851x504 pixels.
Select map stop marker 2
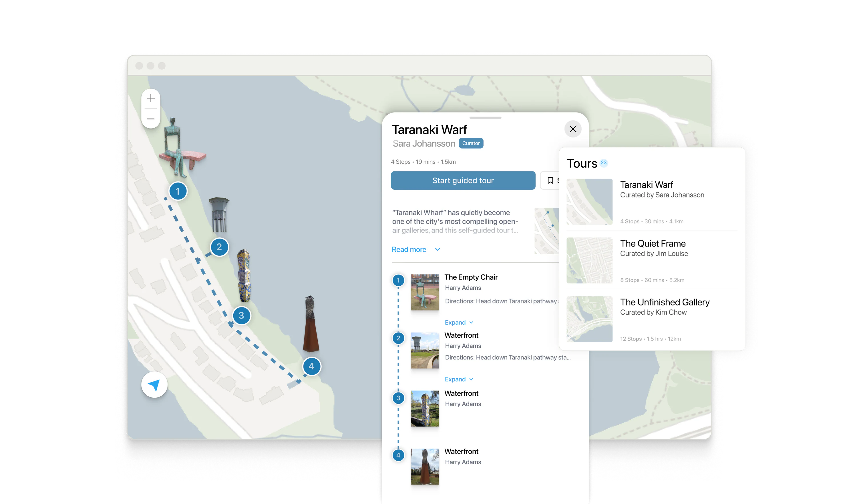219,247
